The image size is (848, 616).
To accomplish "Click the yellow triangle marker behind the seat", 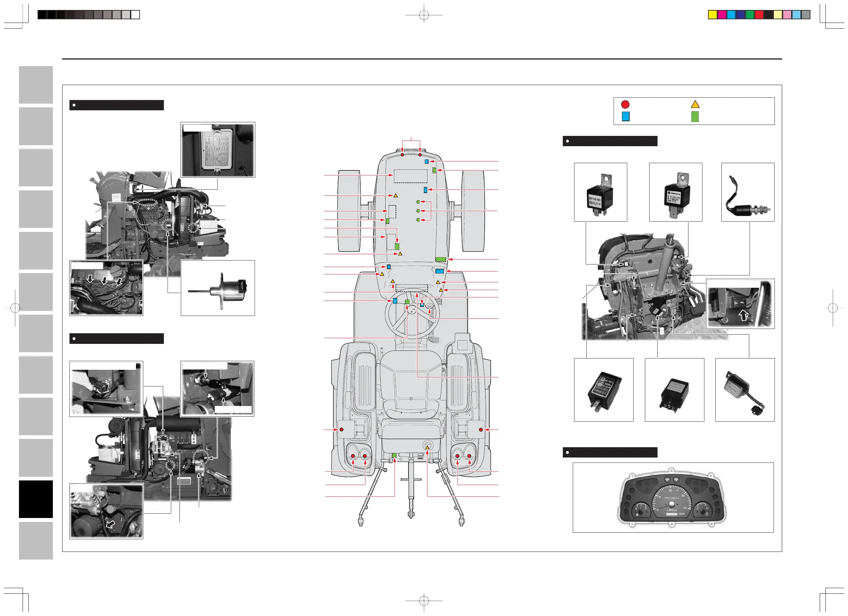I will [x=427, y=448].
